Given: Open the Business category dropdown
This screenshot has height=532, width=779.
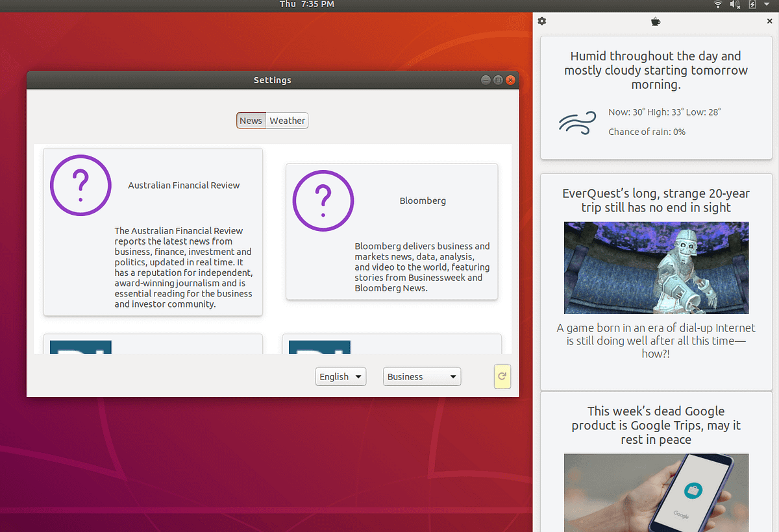Looking at the screenshot, I should click(x=422, y=376).
